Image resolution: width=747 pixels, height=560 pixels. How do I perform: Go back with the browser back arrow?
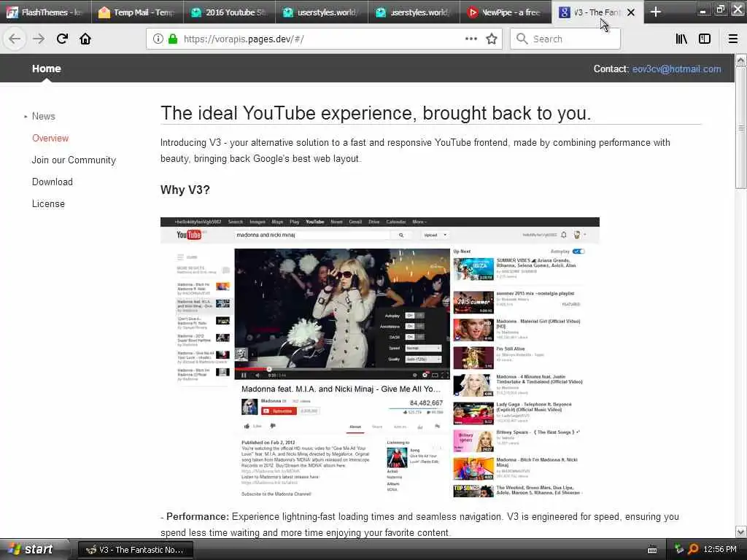tap(15, 39)
